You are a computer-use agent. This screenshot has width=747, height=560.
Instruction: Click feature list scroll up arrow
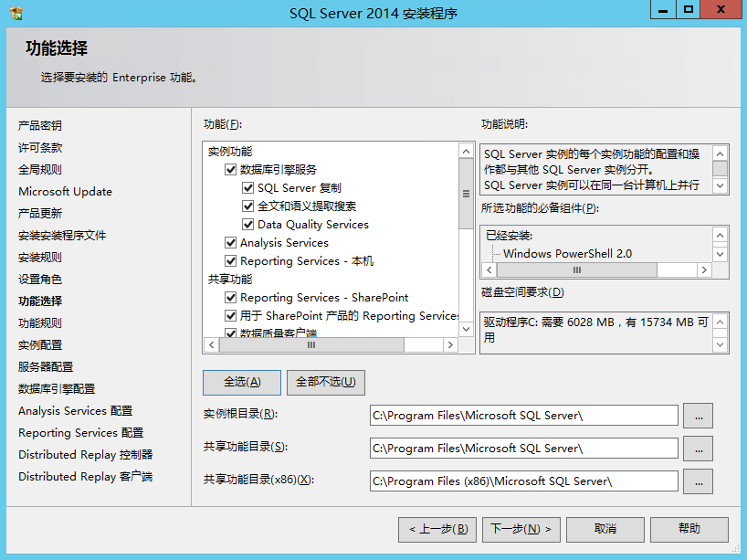click(466, 152)
